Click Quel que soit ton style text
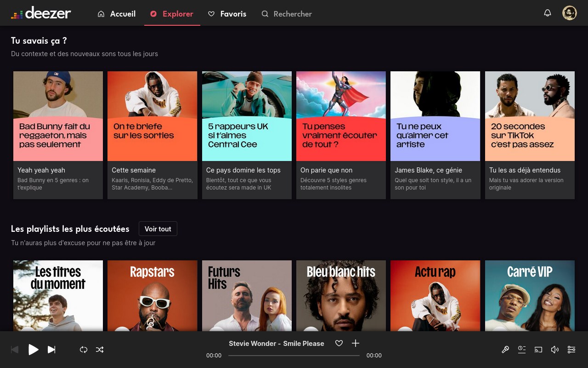 (x=433, y=184)
